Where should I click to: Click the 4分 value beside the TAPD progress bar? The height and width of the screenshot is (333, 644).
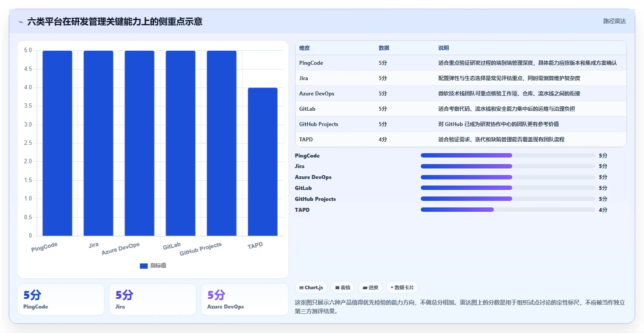(603, 210)
